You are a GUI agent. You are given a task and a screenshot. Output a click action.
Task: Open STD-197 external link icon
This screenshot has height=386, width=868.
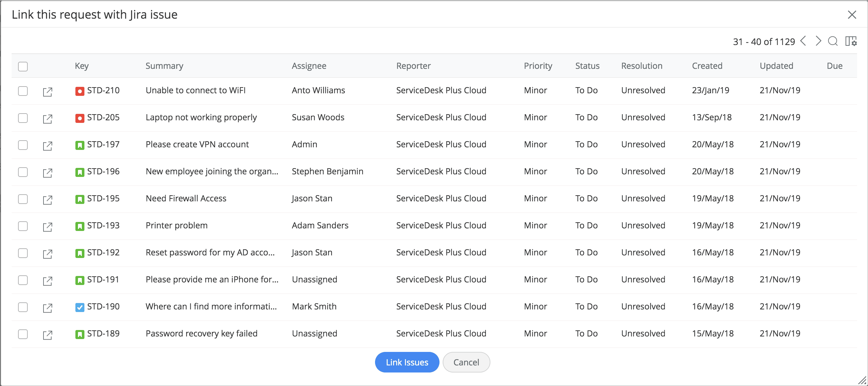coord(47,145)
